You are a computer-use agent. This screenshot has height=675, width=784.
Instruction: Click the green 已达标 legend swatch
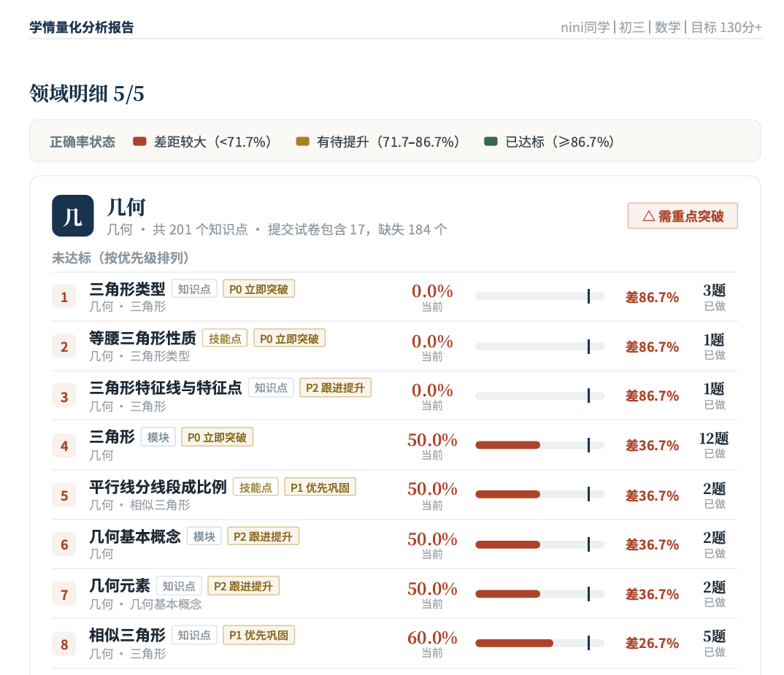(x=491, y=142)
